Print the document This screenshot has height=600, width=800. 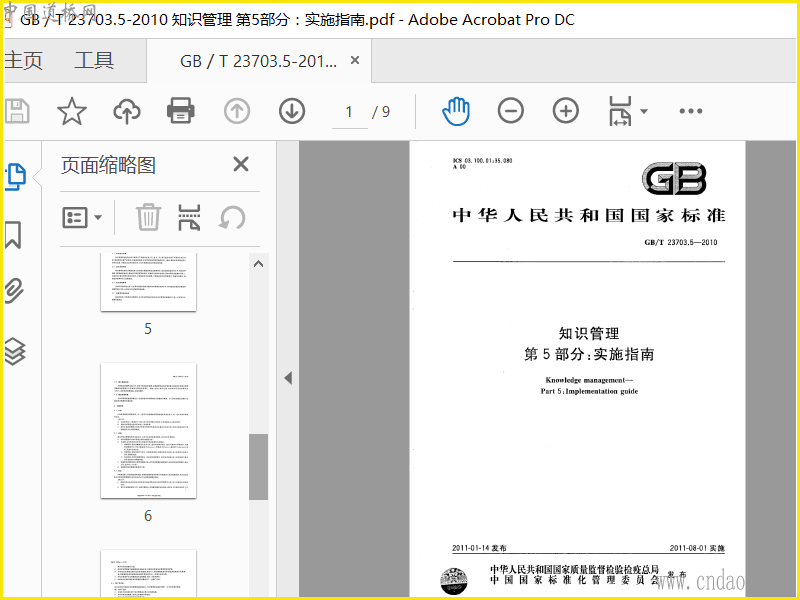[181, 111]
